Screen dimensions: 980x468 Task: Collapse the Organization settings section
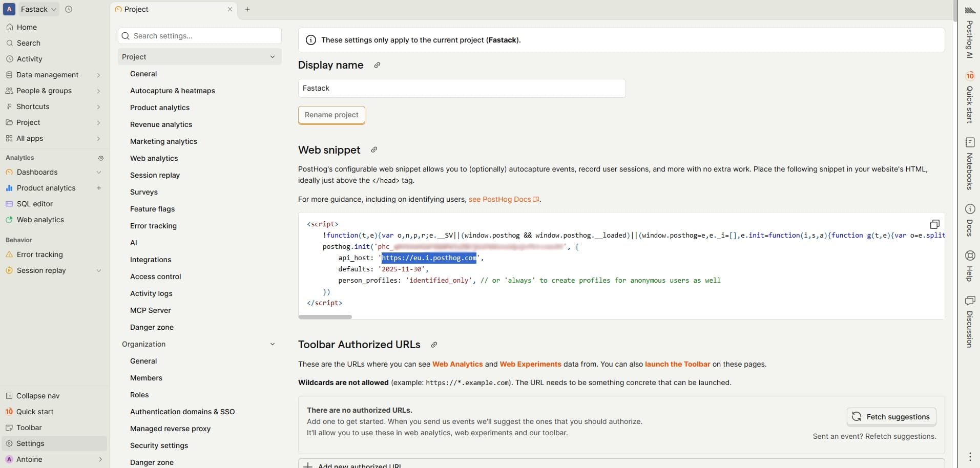(x=273, y=344)
